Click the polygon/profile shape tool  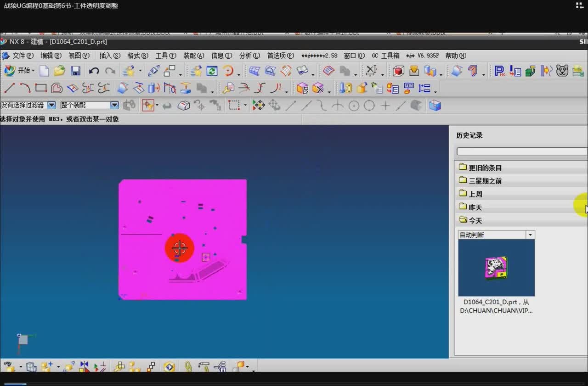57,88
